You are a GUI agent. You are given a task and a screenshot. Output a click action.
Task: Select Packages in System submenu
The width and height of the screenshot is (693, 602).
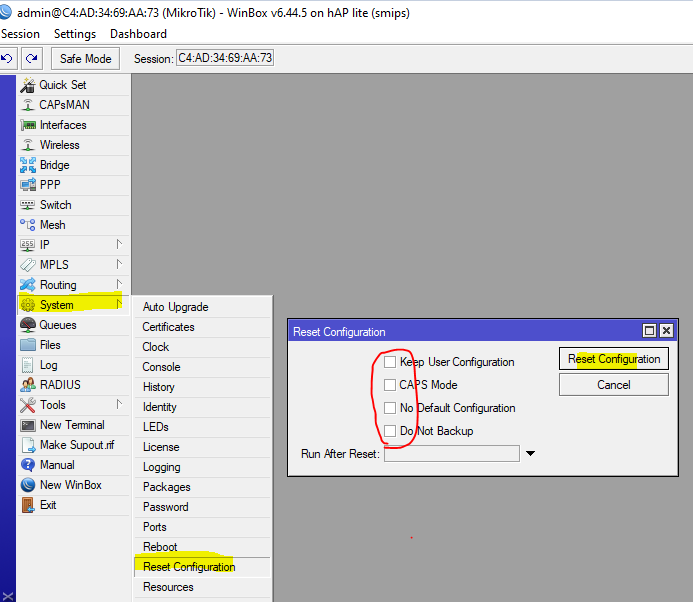click(202, 487)
